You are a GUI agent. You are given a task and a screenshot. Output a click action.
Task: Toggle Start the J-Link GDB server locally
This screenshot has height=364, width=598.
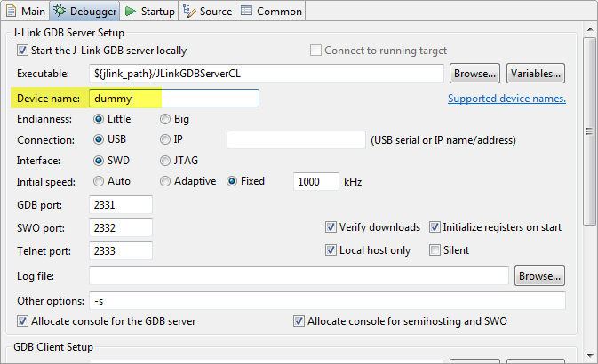pos(23,51)
